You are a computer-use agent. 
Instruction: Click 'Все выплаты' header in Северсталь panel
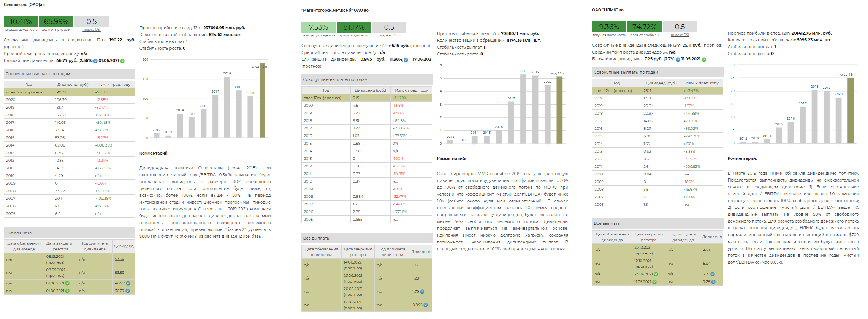(70, 232)
